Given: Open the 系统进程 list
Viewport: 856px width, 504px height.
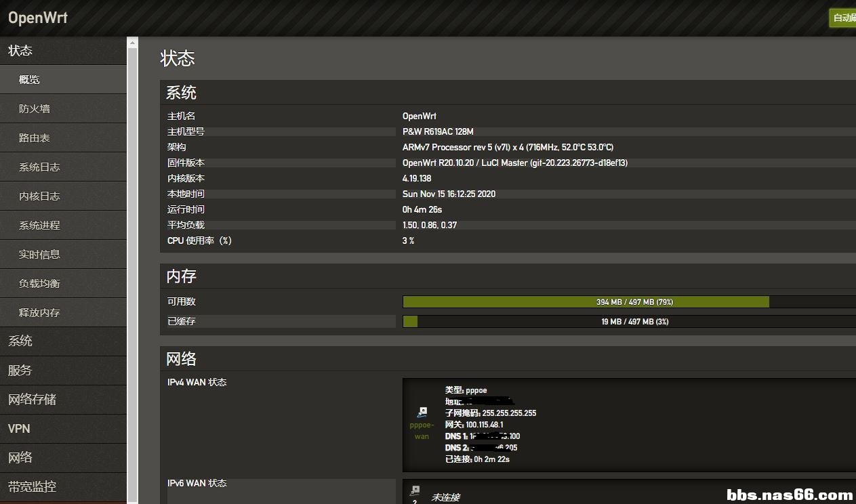Looking at the screenshot, I should pyautogui.click(x=39, y=226).
